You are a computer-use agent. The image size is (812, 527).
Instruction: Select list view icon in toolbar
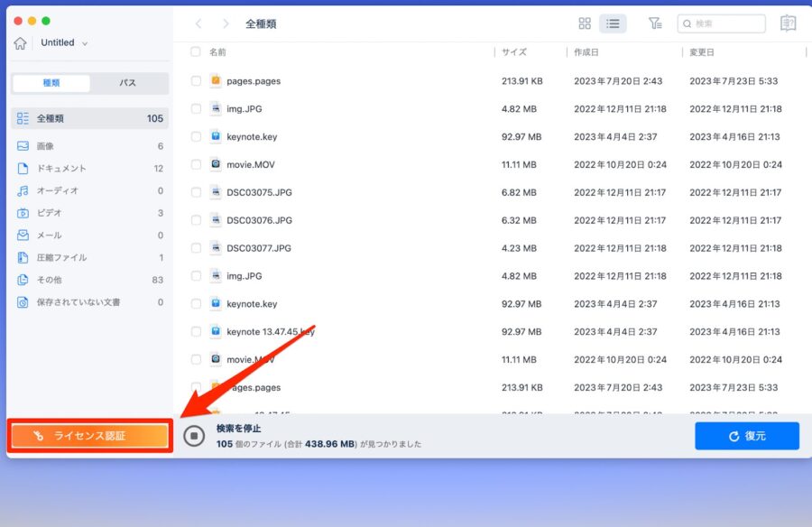point(613,23)
